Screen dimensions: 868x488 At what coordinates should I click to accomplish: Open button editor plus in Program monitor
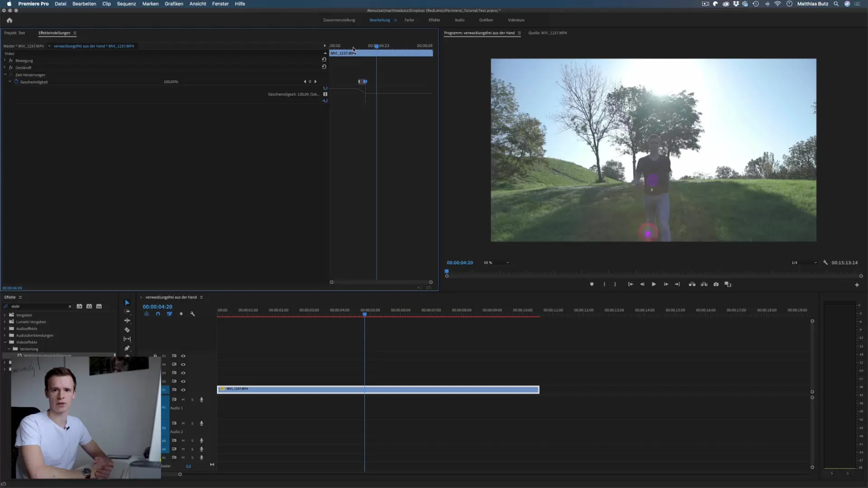(x=857, y=285)
